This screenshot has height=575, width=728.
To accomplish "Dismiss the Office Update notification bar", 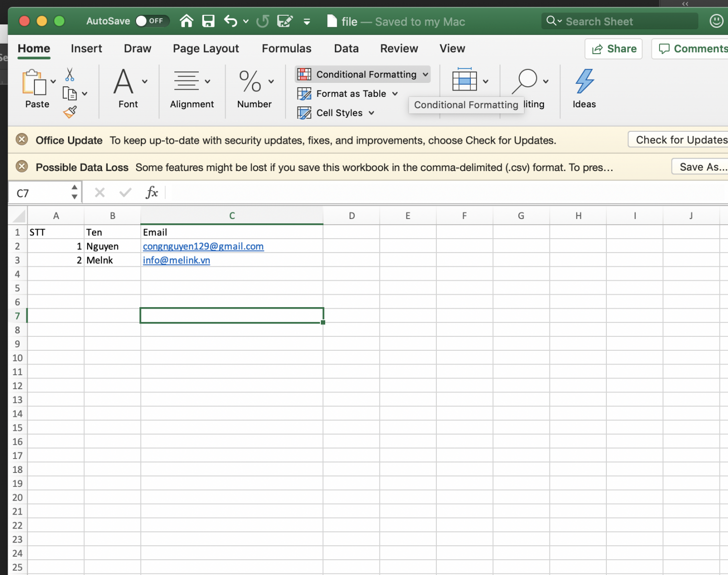I will click(x=22, y=139).
